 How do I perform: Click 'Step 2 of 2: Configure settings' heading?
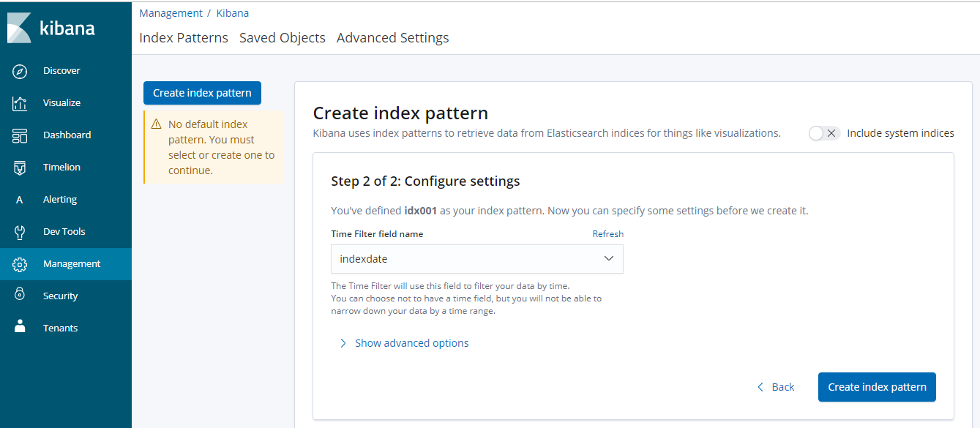[x=425, y=181]
